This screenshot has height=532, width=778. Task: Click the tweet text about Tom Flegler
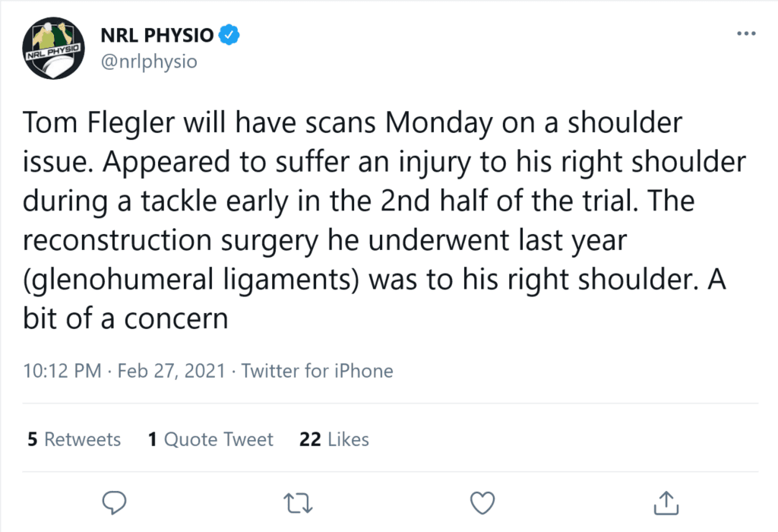[384, 220]
